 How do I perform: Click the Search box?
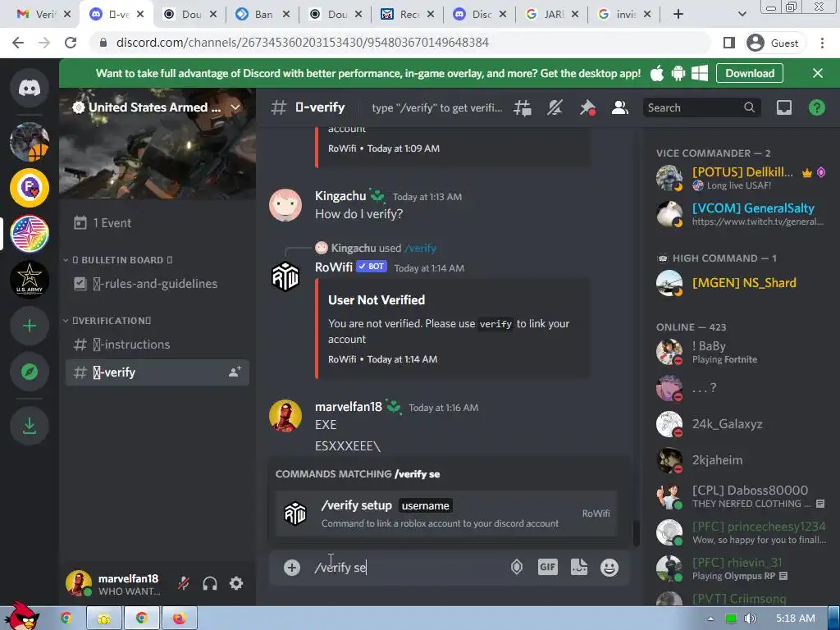[x=701, y=107]
